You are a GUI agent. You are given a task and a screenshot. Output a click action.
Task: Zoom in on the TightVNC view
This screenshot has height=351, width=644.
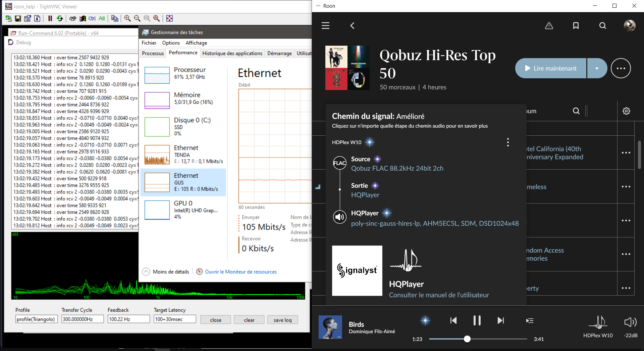pyautogui.click(x=127, y=18)
